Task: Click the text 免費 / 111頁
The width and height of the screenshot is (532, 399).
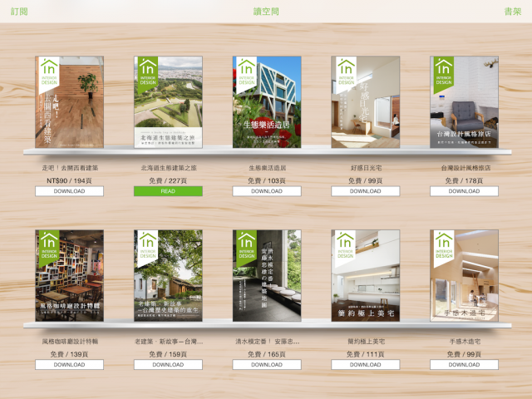Action: pyautogui.click(x=366, y=354)
